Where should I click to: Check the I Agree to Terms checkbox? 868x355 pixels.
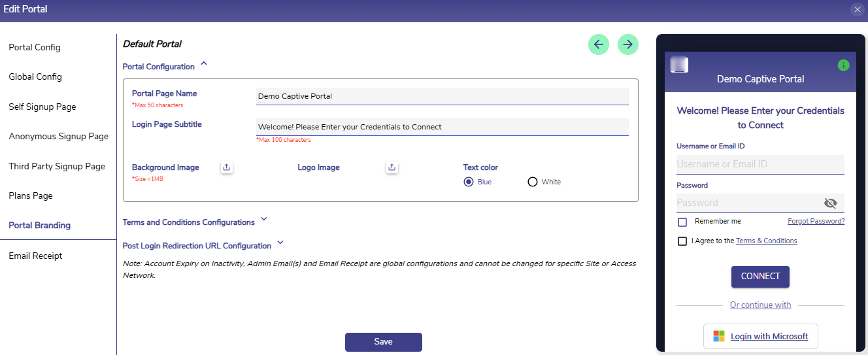point(682,241)
